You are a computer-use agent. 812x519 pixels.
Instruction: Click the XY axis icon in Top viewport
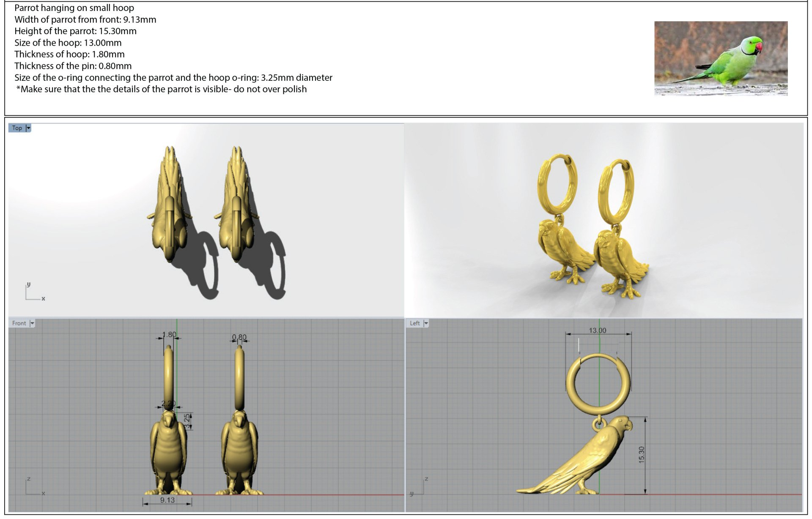(x=34, y=292)
